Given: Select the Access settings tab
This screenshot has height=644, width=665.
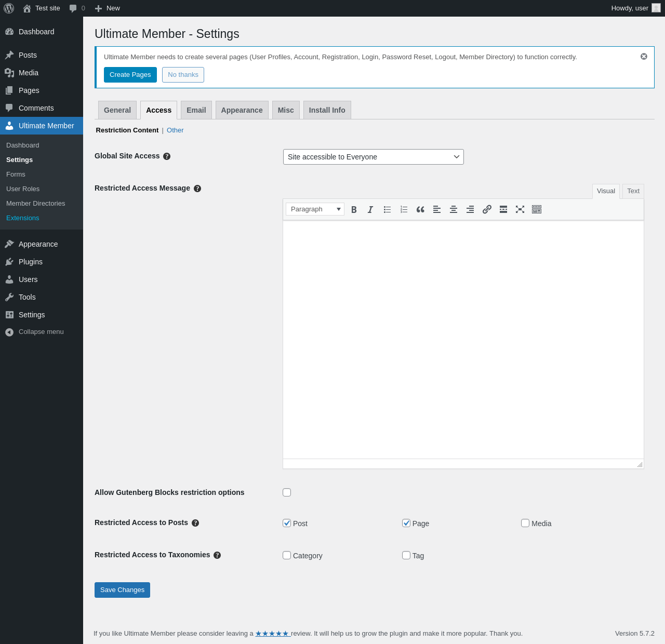Looking at the screenshot, I should pos(158,110).
